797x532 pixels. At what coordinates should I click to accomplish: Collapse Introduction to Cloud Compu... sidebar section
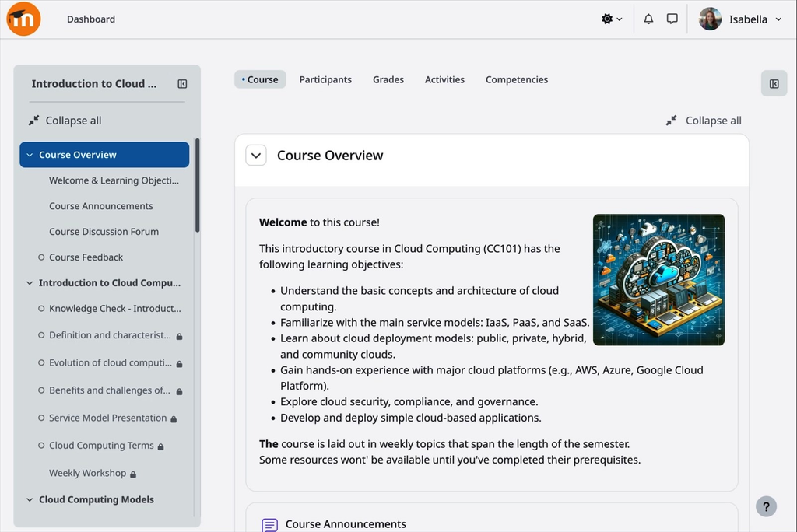[30, 283]
